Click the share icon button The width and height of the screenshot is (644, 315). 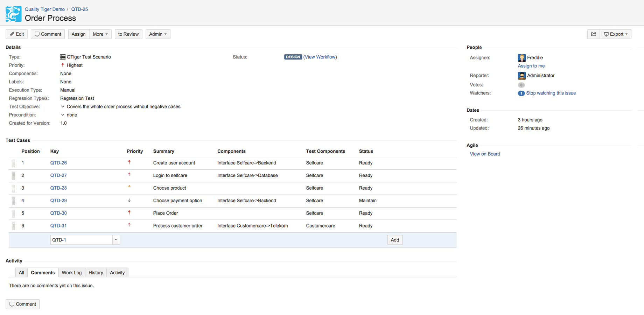coord(593,34)
